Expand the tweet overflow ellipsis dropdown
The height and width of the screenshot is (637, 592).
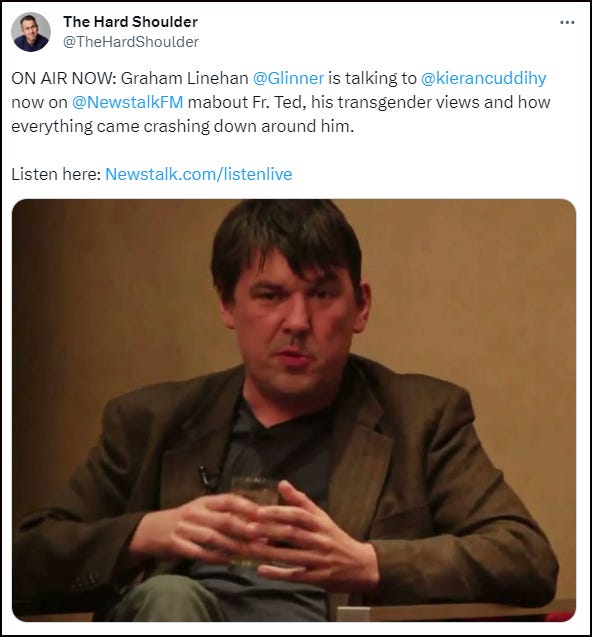point(567,22)
